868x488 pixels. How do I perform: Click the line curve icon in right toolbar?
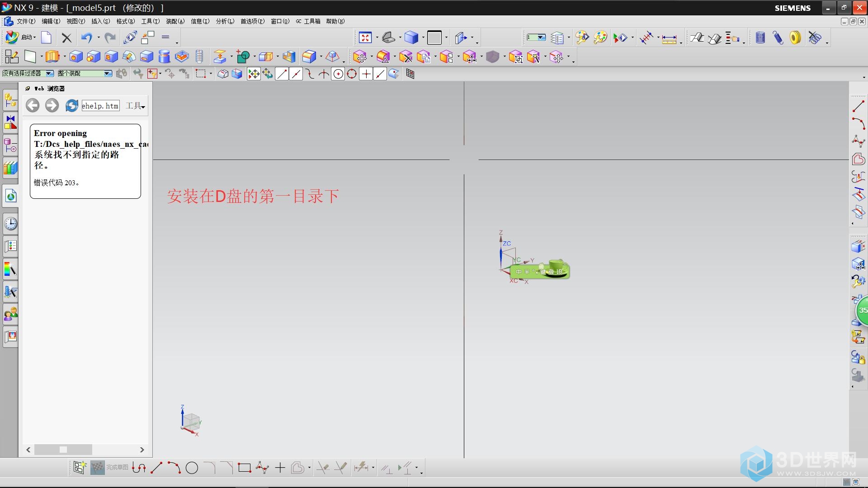(858, 107)
